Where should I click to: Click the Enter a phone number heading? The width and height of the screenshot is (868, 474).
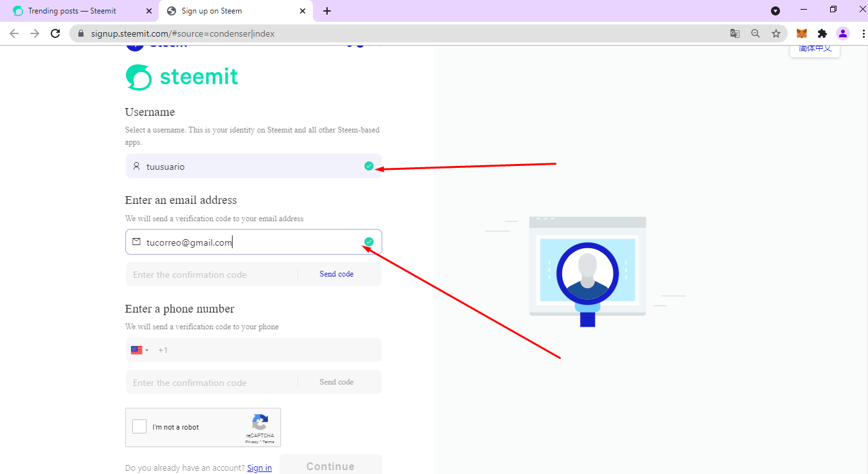(180, 309)
